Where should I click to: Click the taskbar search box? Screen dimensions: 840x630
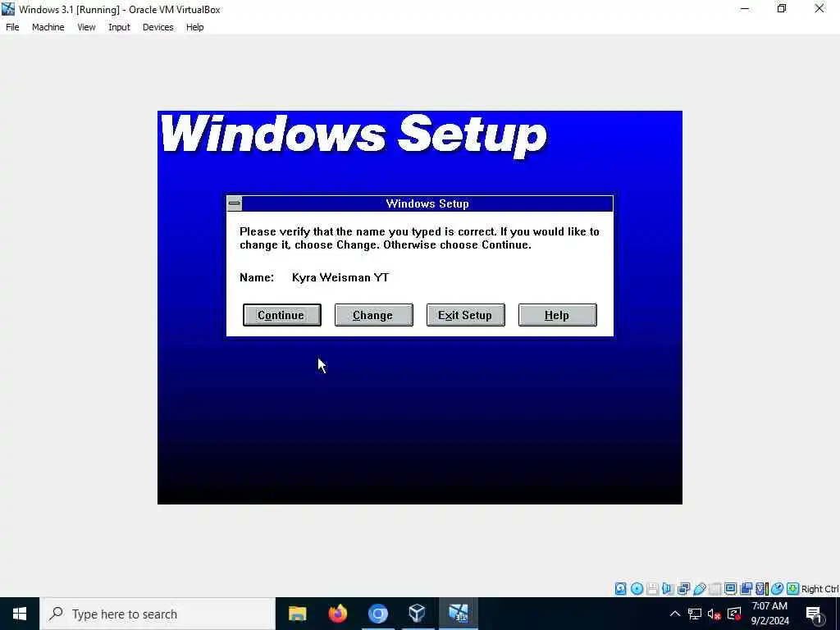[157, 614]
